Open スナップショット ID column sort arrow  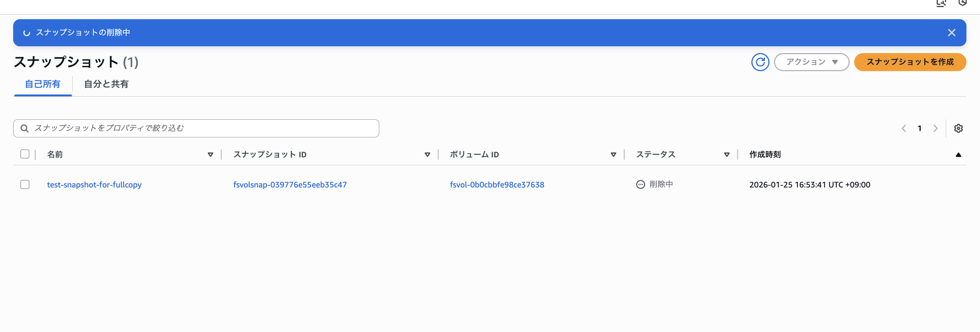pos(427,155)
